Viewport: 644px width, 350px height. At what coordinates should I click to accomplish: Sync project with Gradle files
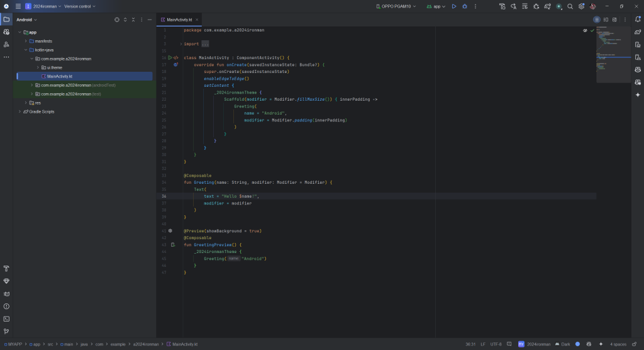[548, 6]
